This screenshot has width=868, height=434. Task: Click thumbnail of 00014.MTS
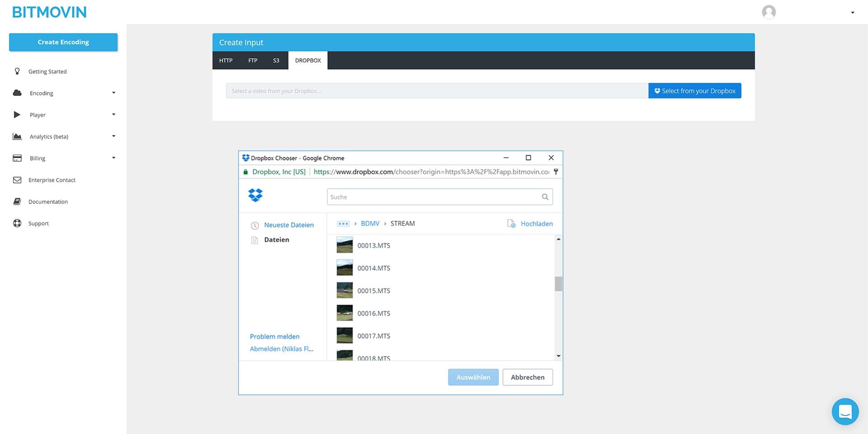point(344,268)
